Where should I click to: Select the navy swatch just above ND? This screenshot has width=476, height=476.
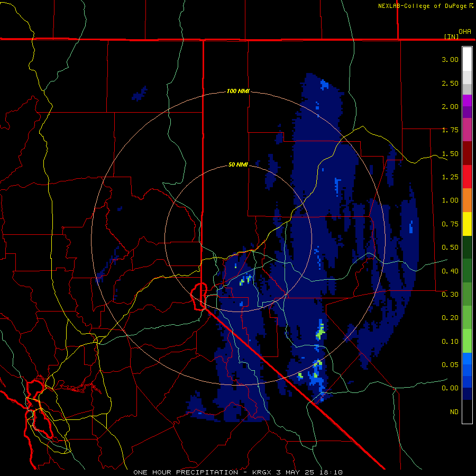467,393
